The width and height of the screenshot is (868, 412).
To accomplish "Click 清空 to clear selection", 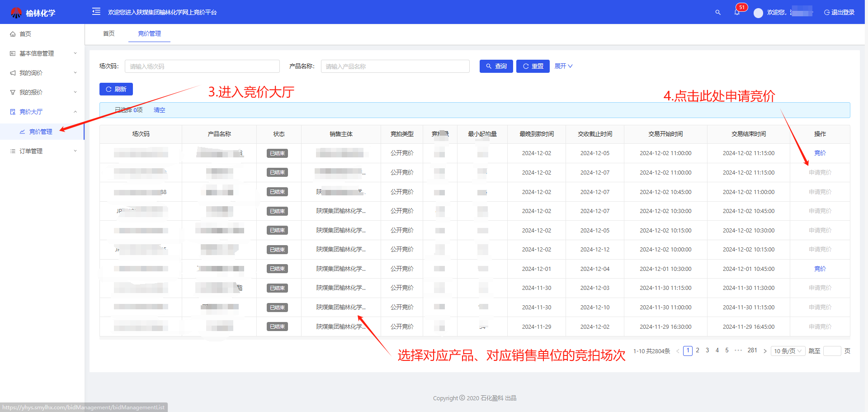I will (159, 110).
